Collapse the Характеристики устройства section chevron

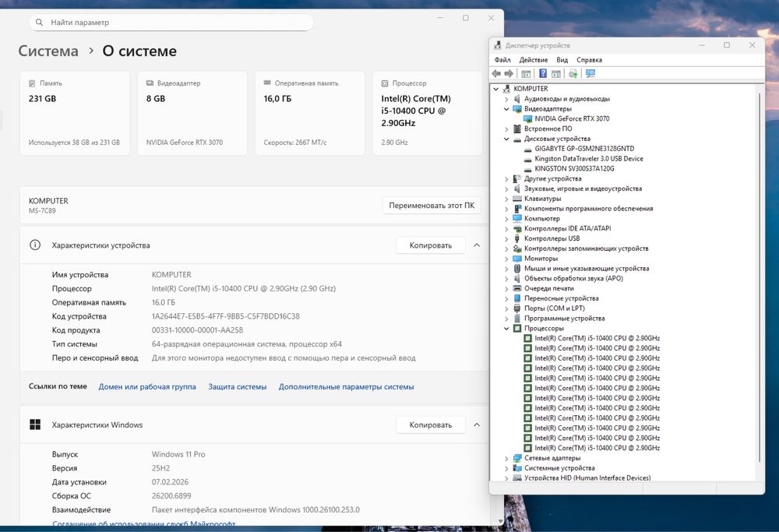[x=477, y=245]
